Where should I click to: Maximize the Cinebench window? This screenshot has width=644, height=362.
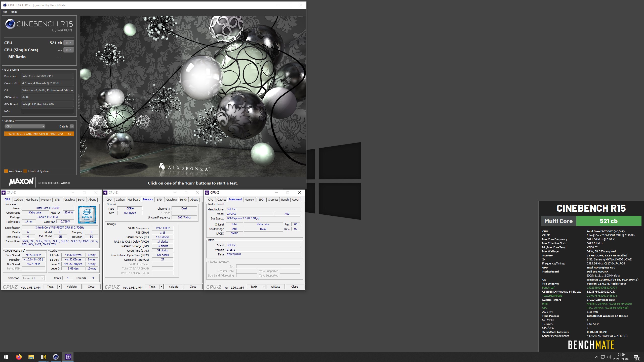pos(289,5)
